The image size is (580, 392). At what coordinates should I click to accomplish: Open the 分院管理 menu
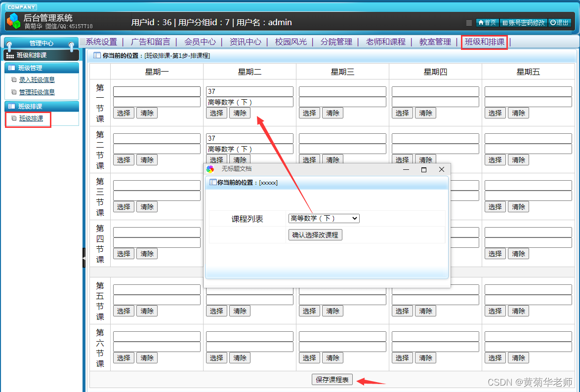click(x=336, y=42)
